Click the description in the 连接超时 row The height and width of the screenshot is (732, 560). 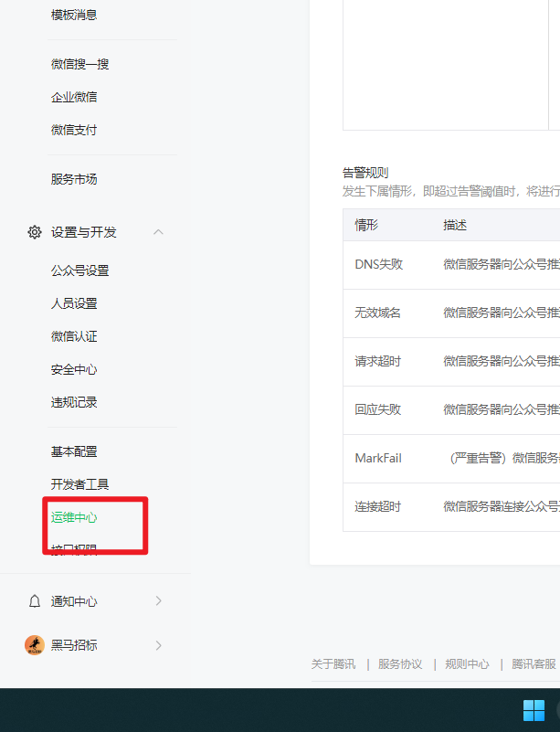click(502, 506)
